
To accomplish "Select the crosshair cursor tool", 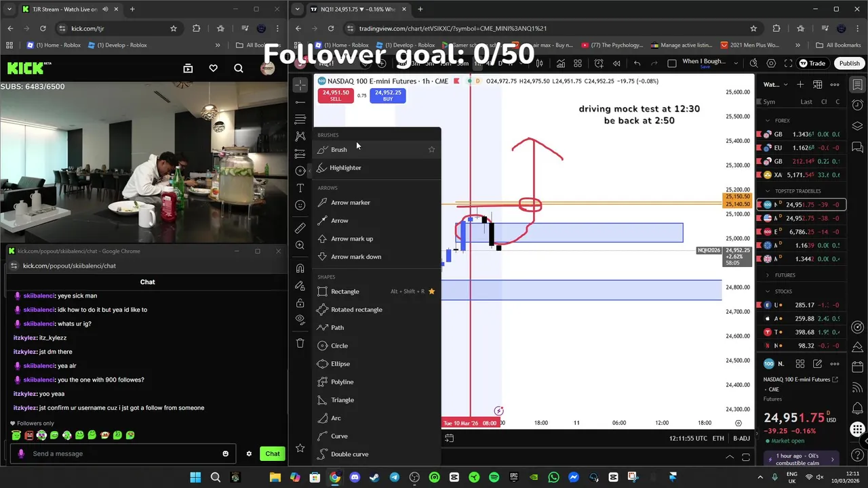I will pos(300,85).
